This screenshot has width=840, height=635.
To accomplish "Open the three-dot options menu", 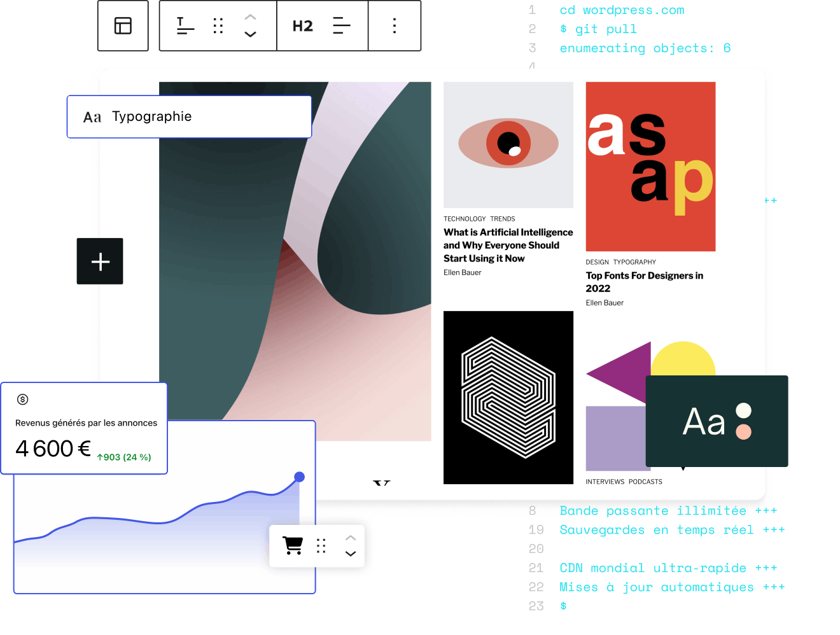I will tap(395, 26).
